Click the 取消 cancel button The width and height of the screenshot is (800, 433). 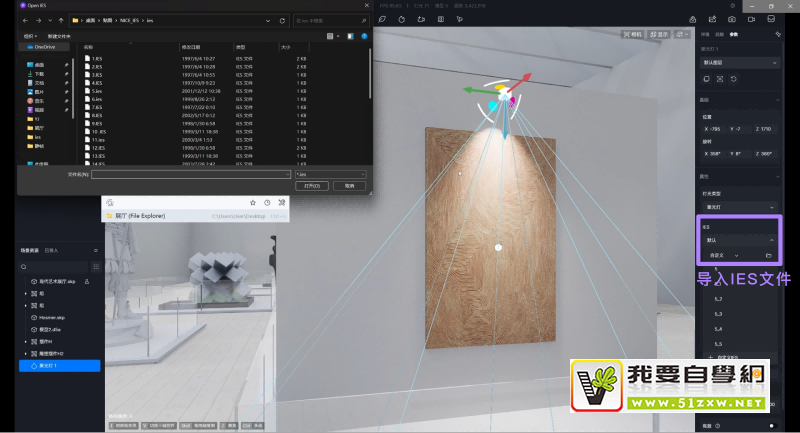point(349,186)
